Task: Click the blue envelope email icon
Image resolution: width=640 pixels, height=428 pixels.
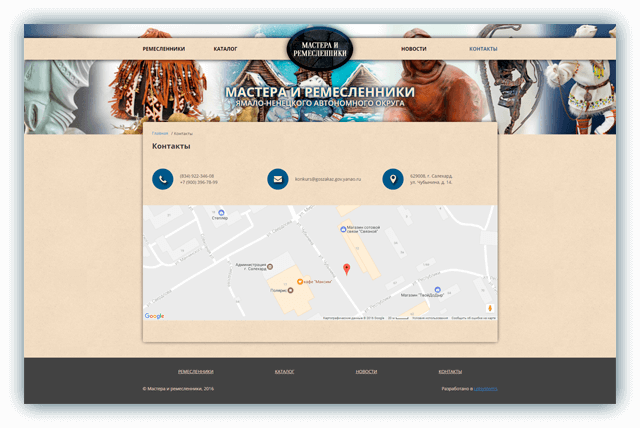Action: pos(278,179)
